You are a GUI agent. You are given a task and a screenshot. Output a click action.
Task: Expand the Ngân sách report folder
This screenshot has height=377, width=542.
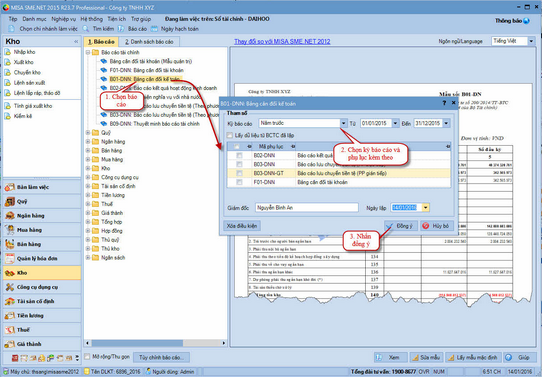pos(88,257)
